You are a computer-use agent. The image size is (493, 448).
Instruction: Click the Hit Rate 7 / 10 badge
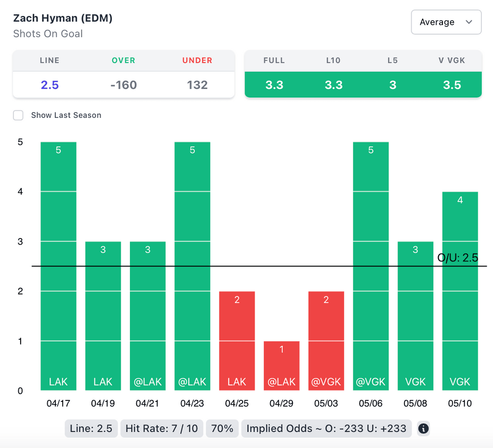tap(162, 428)
